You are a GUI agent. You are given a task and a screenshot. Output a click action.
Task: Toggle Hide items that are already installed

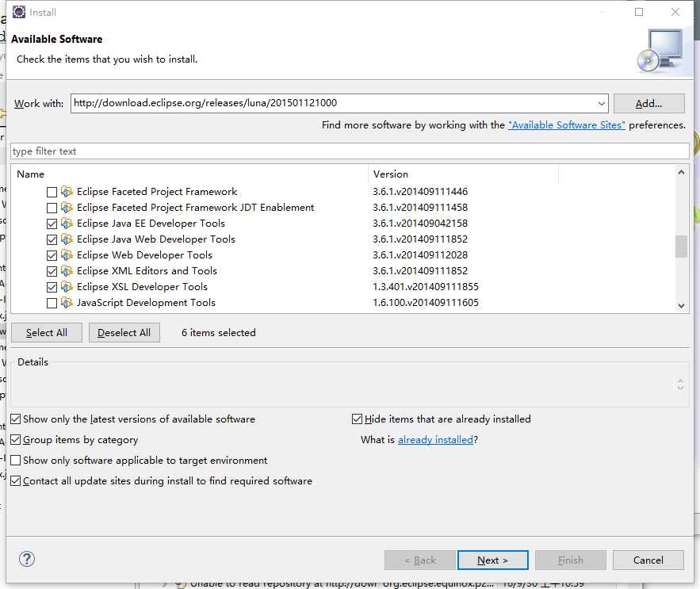pos(358,419)
